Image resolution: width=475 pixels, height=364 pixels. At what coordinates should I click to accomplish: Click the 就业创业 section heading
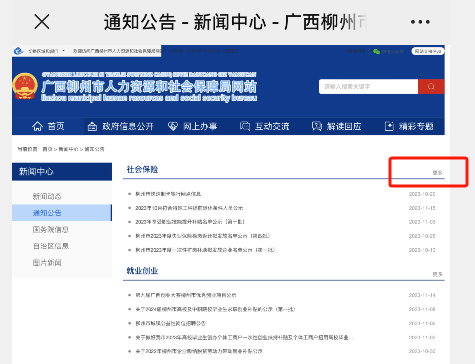[x=142, y=271]
